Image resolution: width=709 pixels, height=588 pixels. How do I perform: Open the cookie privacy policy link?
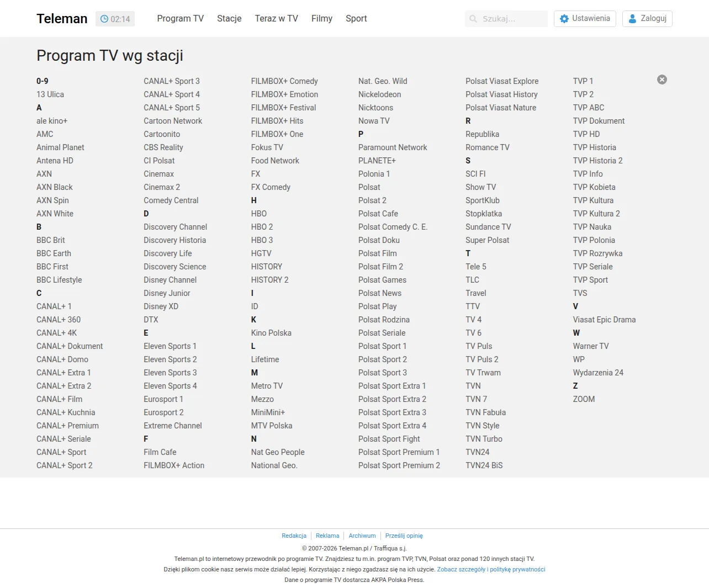pos(491,569)
